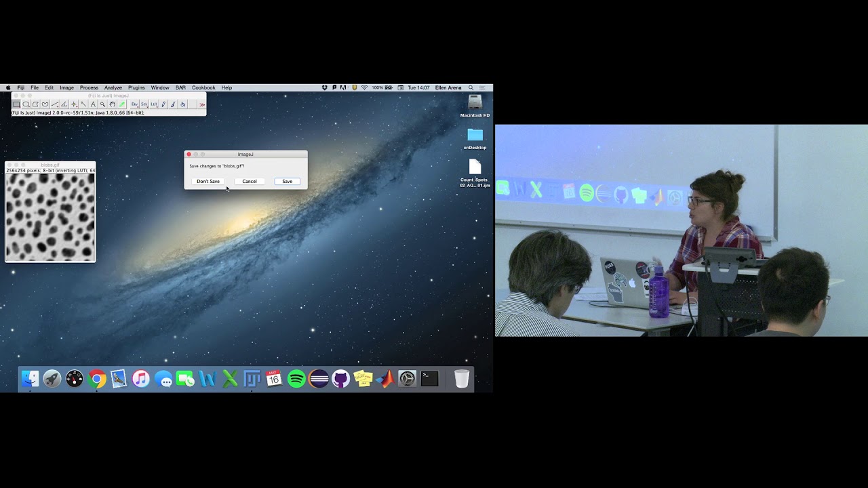Open the Cookbook menu
The height and width of the screenshot is (488, 868).
point(203,87)
